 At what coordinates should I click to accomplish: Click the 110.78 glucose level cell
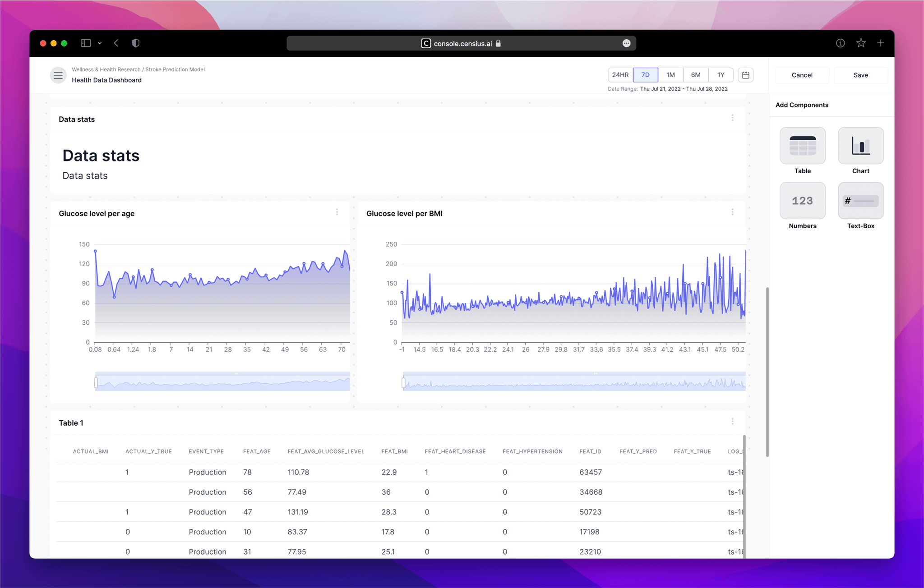(298, 472)
